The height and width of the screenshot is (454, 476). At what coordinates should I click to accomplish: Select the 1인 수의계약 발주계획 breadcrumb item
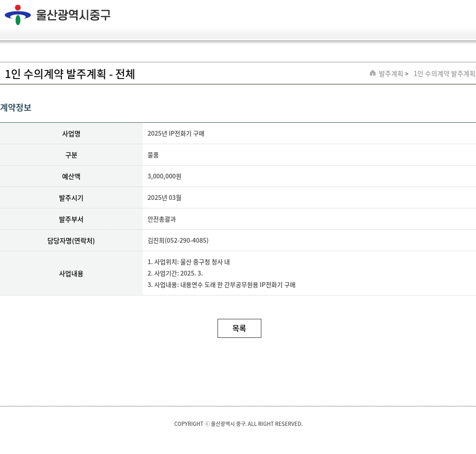(444, 74)
